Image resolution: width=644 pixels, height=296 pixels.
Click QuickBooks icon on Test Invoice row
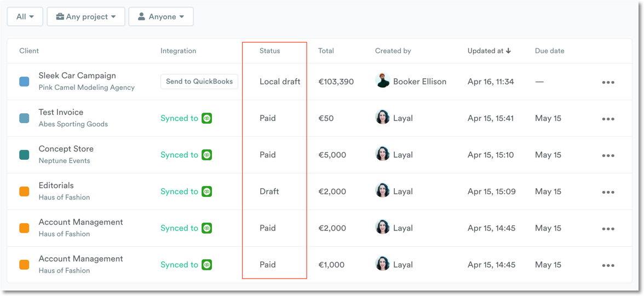pos(206,118)
